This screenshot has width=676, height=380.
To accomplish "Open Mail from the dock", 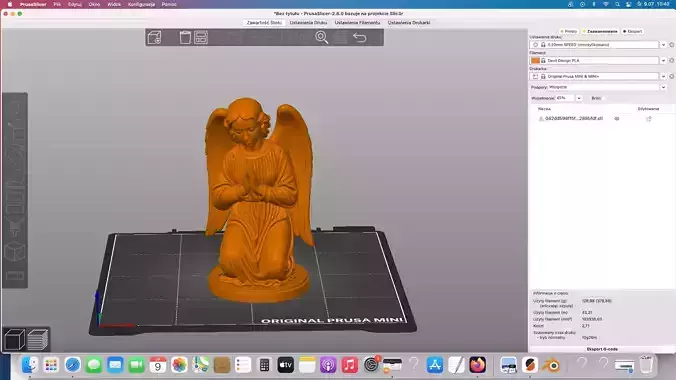I will tap(115, 365).
